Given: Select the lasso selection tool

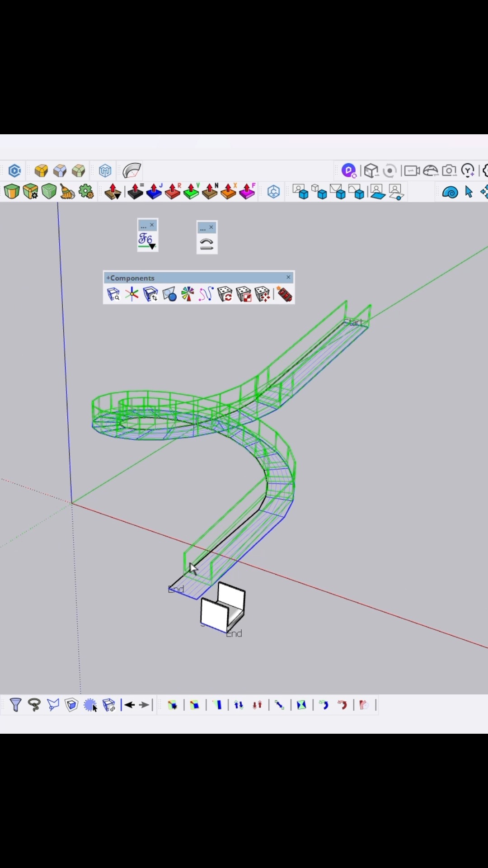Looking at the screenshot, I should click(34, 705).
